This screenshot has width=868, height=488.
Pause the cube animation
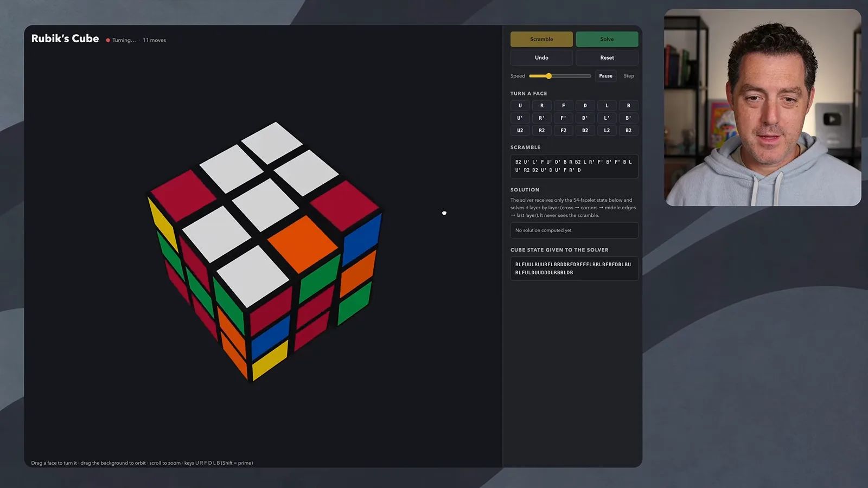click(x=605, y=76)
